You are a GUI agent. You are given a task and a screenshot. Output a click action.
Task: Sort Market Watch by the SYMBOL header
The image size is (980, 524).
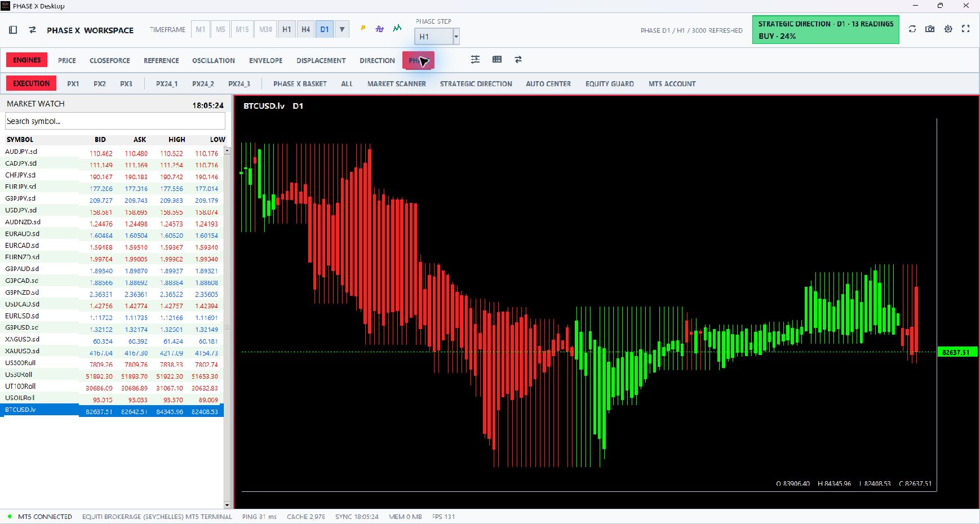(x=20, y=140)
